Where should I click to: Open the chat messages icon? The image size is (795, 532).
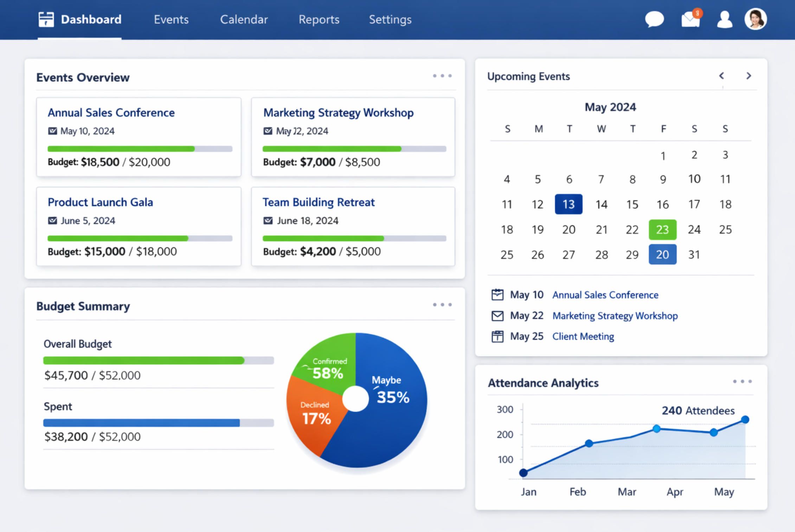tap(655, 19)
